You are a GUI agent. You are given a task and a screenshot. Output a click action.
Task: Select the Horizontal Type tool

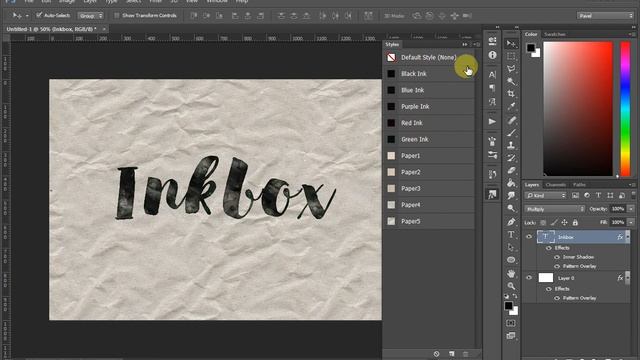[x=511, y=235]
